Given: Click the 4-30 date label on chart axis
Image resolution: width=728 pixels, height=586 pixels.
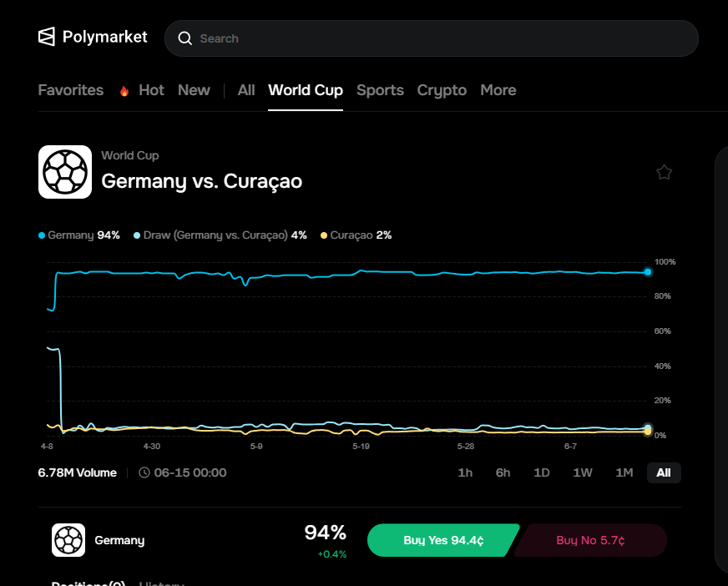Looking at the screenshot, I should (151, 447).
